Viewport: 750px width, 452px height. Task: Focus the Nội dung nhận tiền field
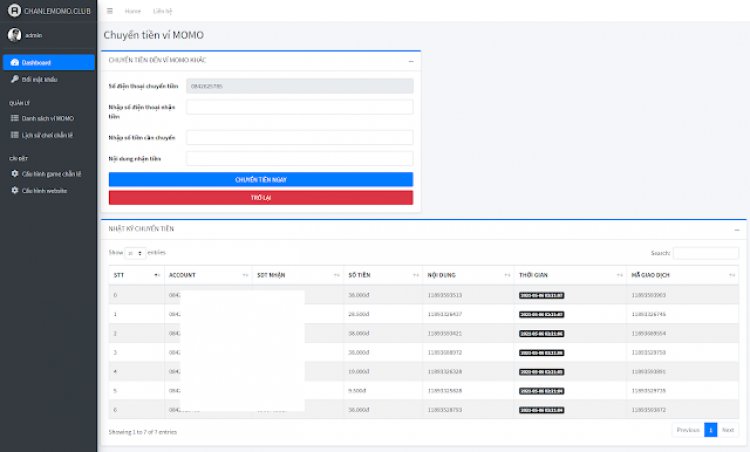click(299, 158)
